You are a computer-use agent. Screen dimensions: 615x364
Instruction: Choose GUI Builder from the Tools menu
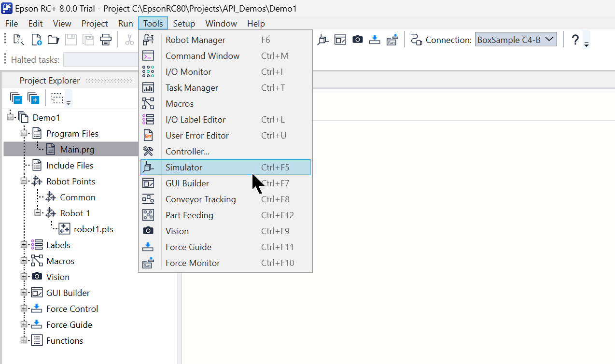coord(225,183)
